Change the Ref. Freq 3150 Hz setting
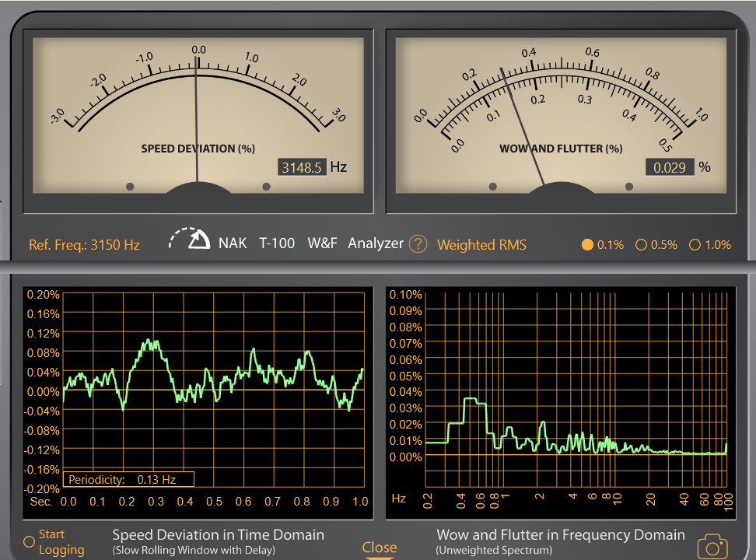The image size is (756, 560). [x=84, y=245]
